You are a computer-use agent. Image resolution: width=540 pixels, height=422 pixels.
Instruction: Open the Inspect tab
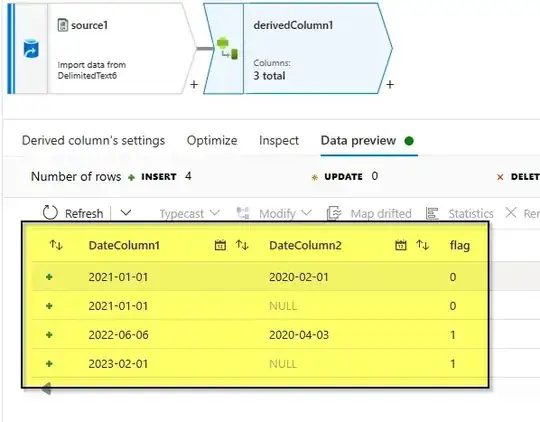279,141
